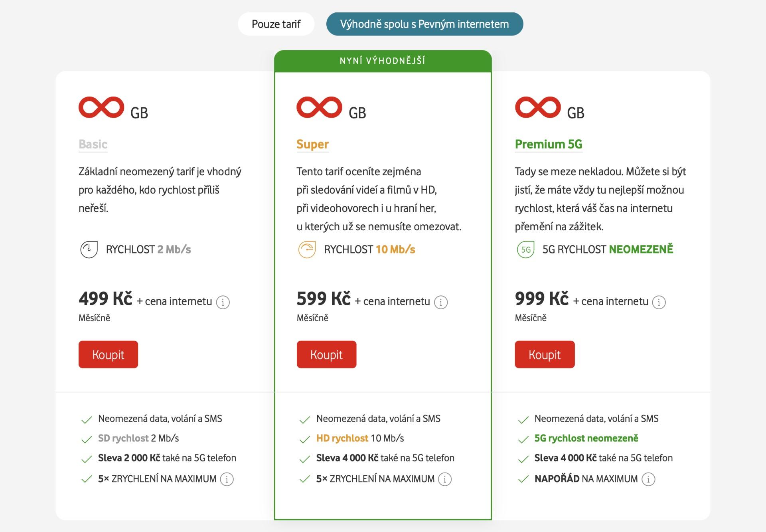Click the red infinity symbol of Basic plan

coord(101,107)
